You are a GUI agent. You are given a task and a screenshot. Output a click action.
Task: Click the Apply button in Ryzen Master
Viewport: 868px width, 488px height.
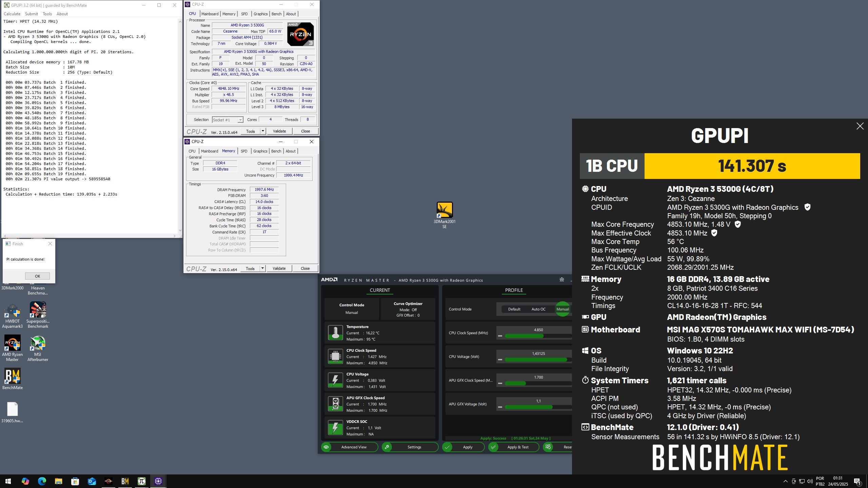coord(463,447)
